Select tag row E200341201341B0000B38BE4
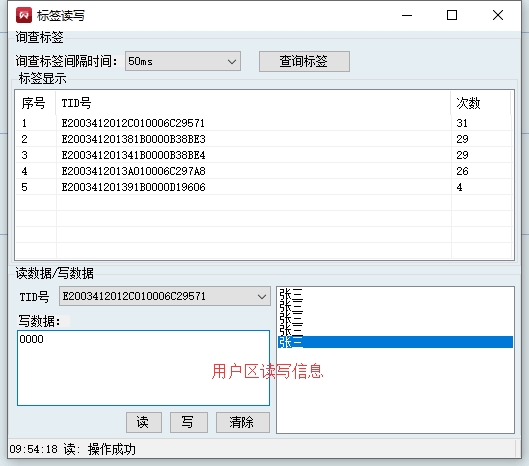529x466 pixels. [264, 155]
